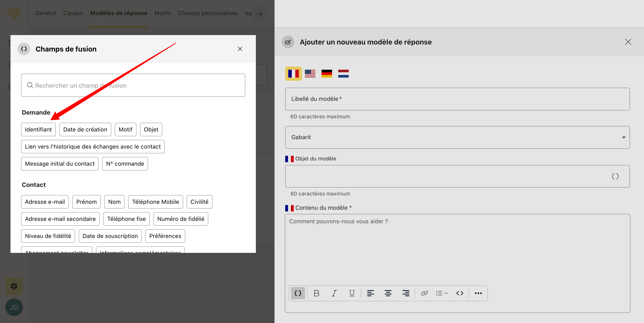This screenshot has height=323, width=644.
Task: Open the list style dropdown
Action: pos(442,293)
